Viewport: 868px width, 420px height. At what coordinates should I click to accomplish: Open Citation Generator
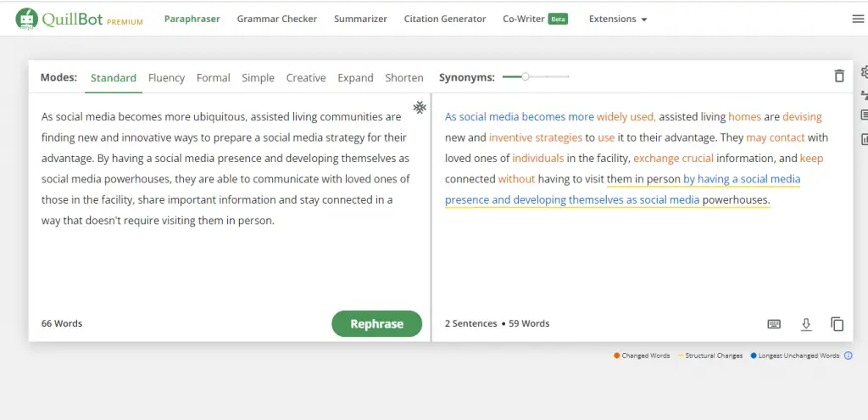tap(445, 19)
